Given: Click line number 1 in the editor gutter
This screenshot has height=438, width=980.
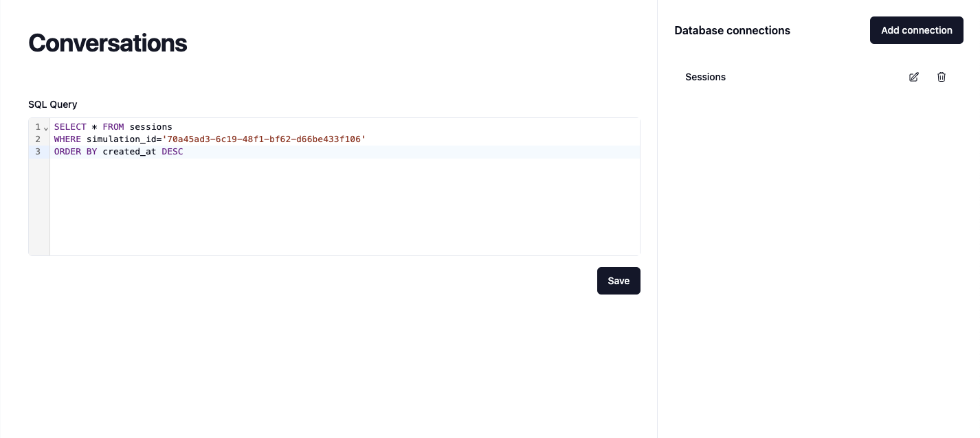Looking at the screenshot, I should tap(38, 127).
